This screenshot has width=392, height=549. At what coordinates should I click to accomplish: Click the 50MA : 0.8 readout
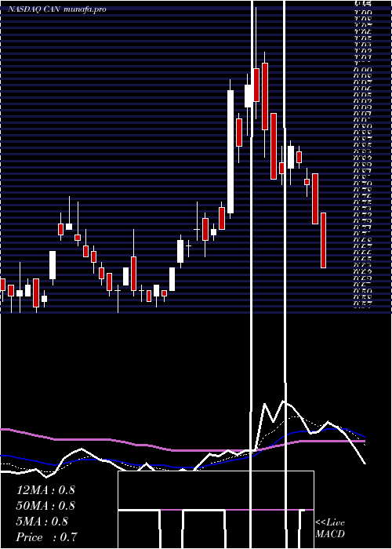45,506
